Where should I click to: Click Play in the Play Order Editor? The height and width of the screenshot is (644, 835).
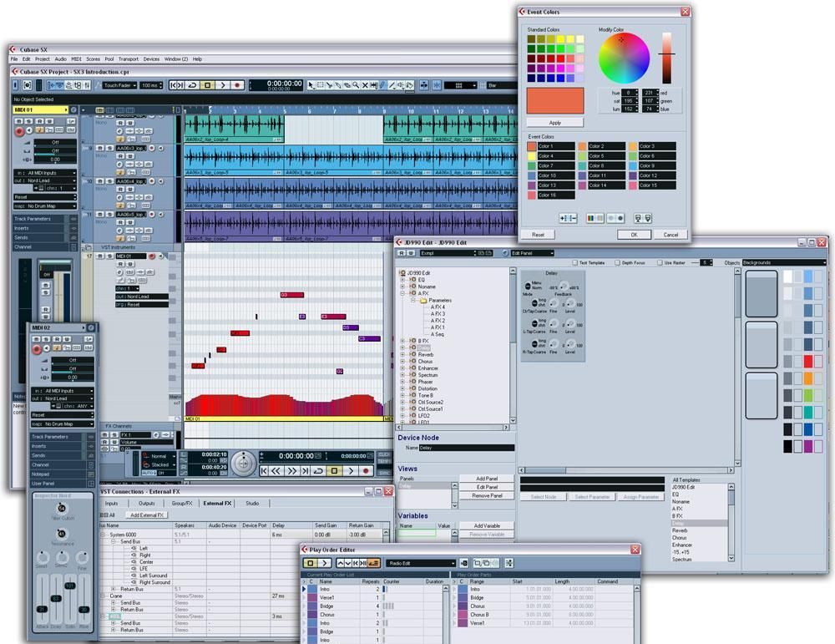pyautogui.click(x=324, y=563)
